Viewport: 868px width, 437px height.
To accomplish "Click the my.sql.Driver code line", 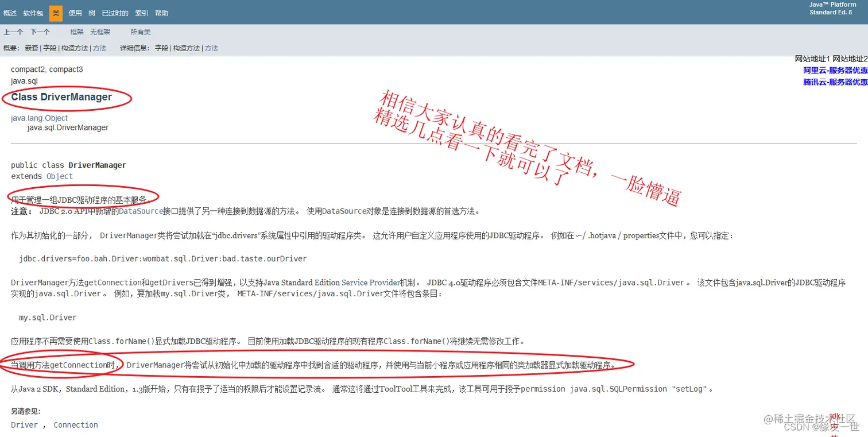I will 48,318.
